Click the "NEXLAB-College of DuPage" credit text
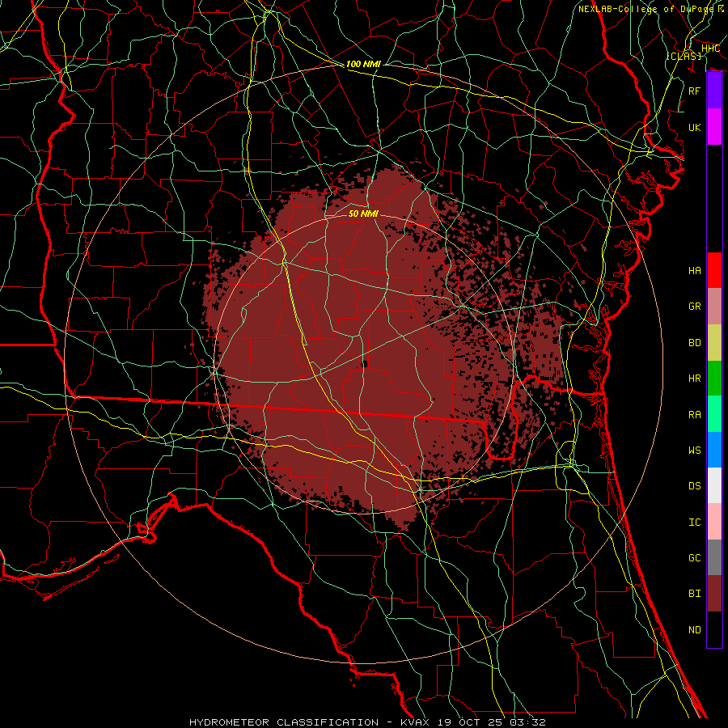 click(x=645, y=9)
